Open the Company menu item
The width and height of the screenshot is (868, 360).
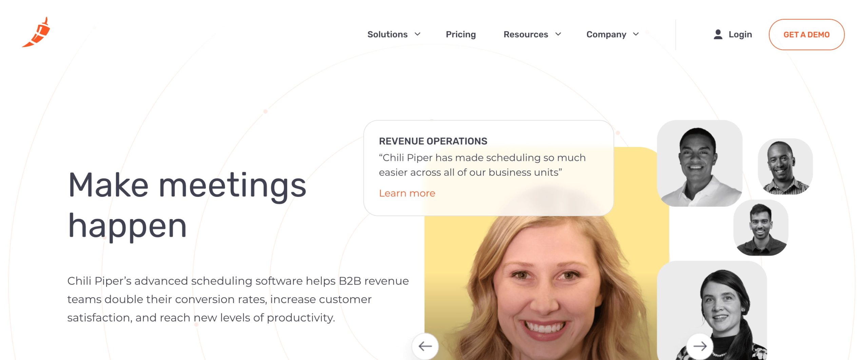click(606, 34)
